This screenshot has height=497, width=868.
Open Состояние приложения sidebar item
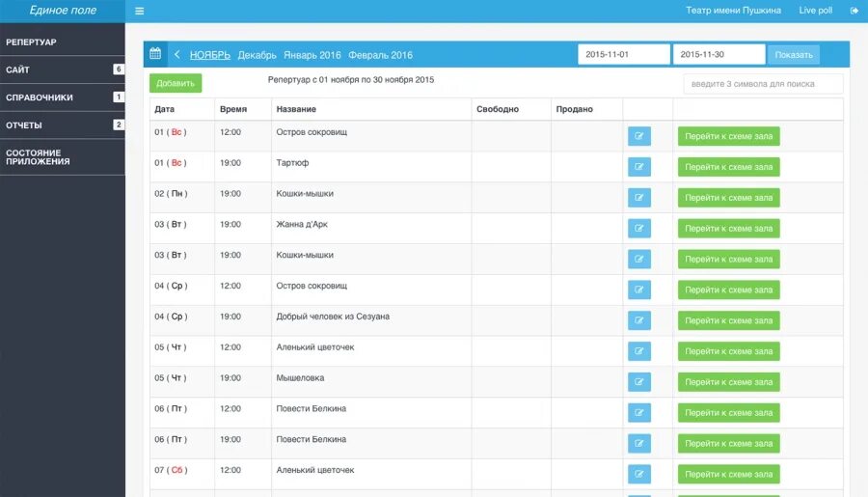pyautogui.click(x=63, y=157)
